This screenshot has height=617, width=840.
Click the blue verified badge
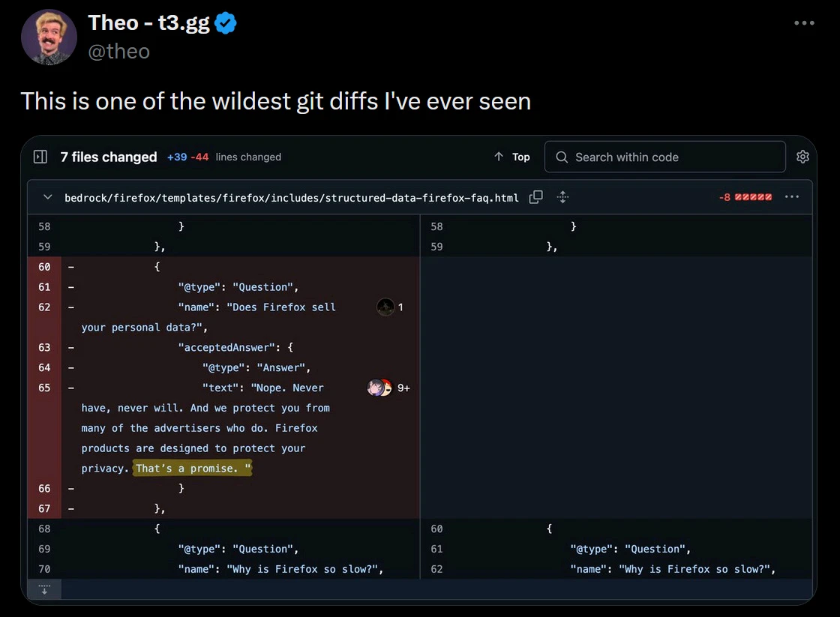(x=226, y=23)
